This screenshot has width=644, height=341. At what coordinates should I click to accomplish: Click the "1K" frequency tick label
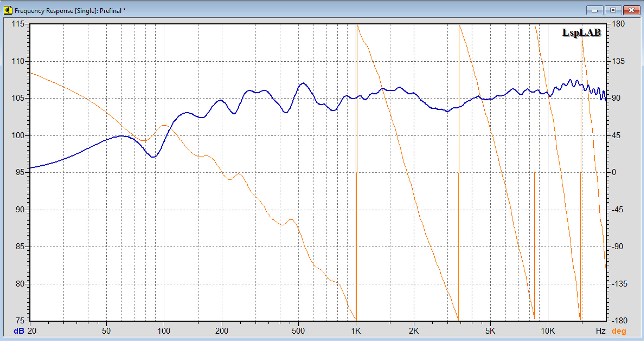pyautogui.click(x=356, y=331)
